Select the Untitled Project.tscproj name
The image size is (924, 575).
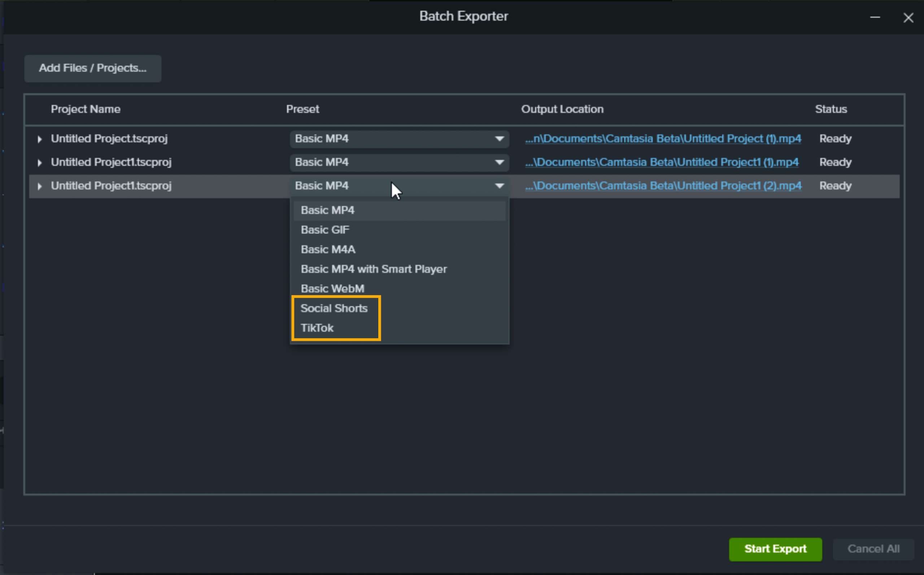(x=109, y=139)
